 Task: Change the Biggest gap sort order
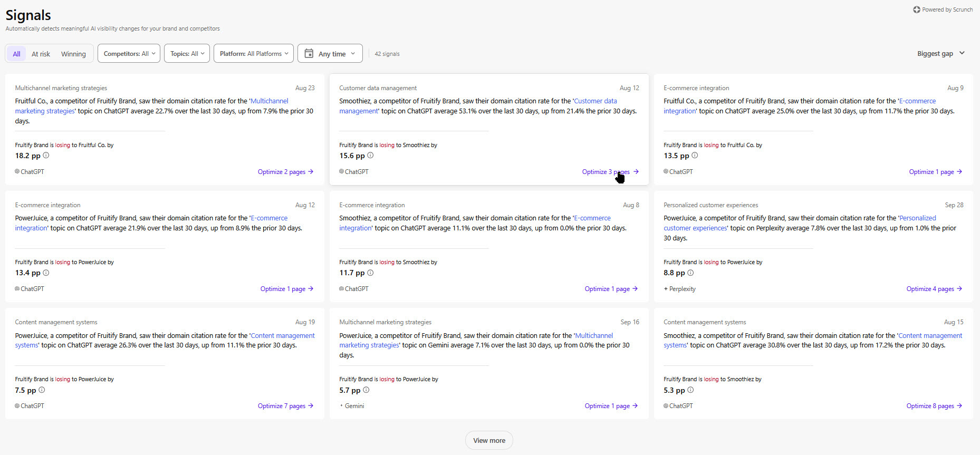(x=941, y=53)
